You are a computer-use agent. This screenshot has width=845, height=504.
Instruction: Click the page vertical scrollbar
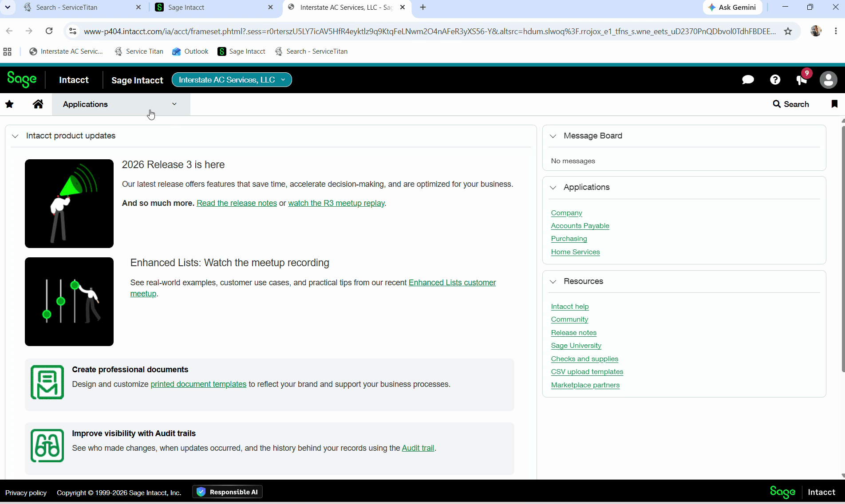tap(842, 249)
